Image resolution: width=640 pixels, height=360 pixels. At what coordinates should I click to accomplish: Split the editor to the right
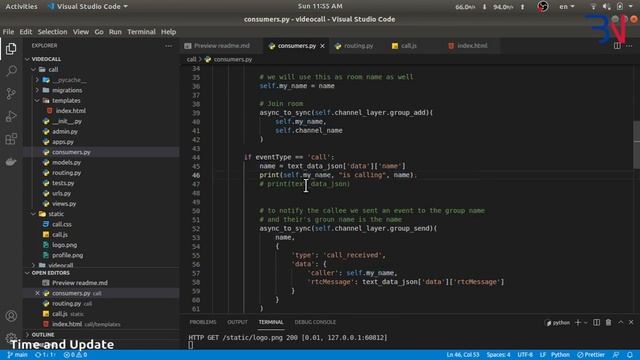pos(617,46)
